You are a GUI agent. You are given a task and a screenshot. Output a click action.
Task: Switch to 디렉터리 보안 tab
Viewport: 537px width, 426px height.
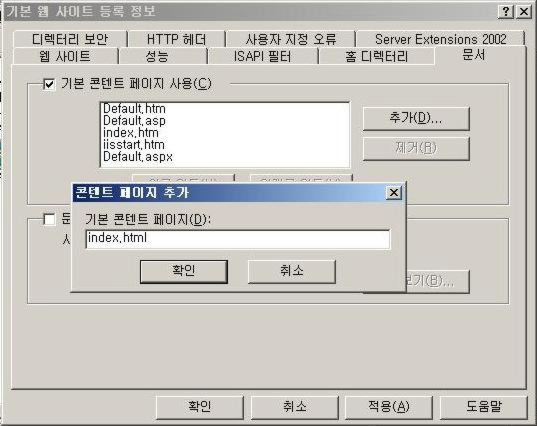[x=70, y=39]
